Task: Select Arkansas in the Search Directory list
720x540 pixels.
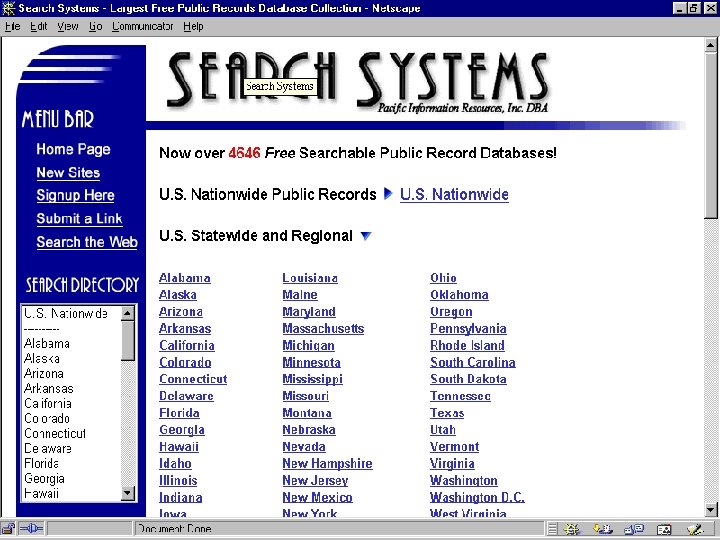Action: click(49, 388)
